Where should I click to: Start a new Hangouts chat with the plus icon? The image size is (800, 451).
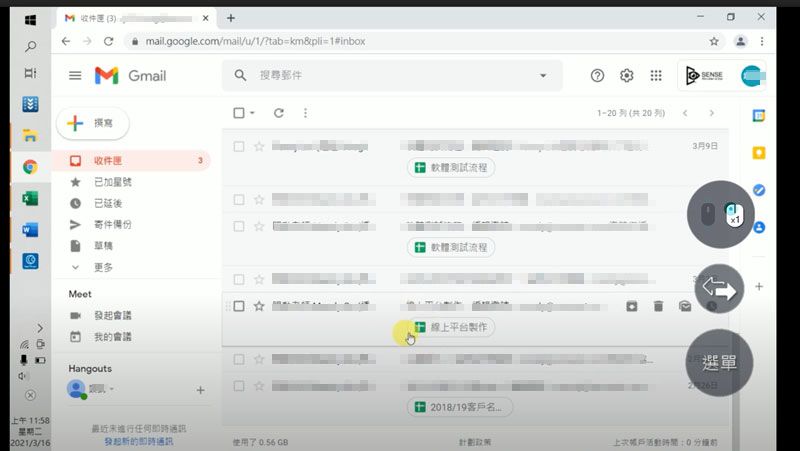pos(201,390)
